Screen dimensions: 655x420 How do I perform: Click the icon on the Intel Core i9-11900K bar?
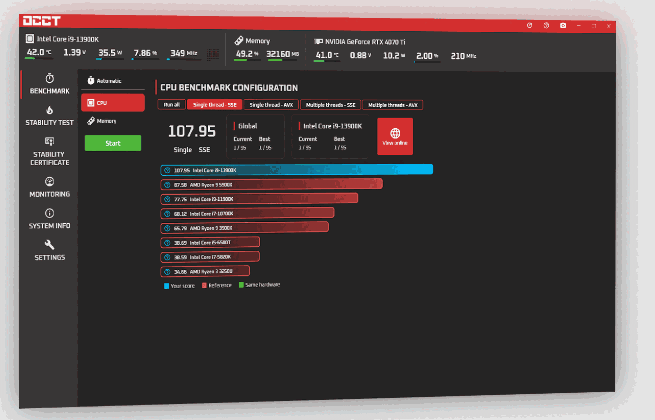coord(167,199)
